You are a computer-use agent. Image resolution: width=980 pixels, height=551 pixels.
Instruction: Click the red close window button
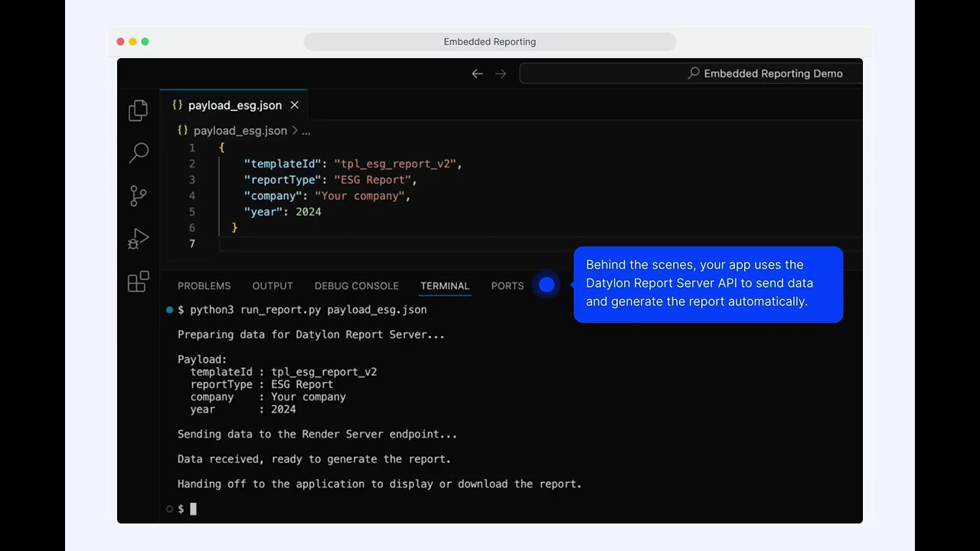[120, 41]
